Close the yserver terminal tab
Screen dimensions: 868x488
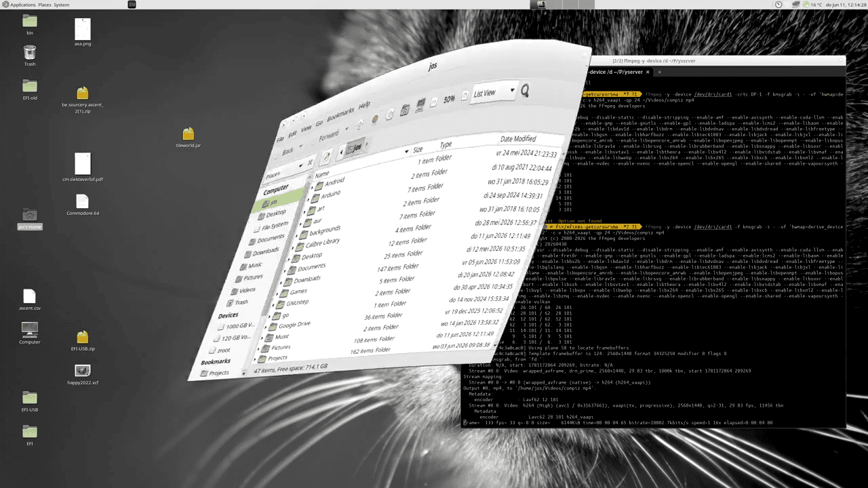[x=648, y=72]
